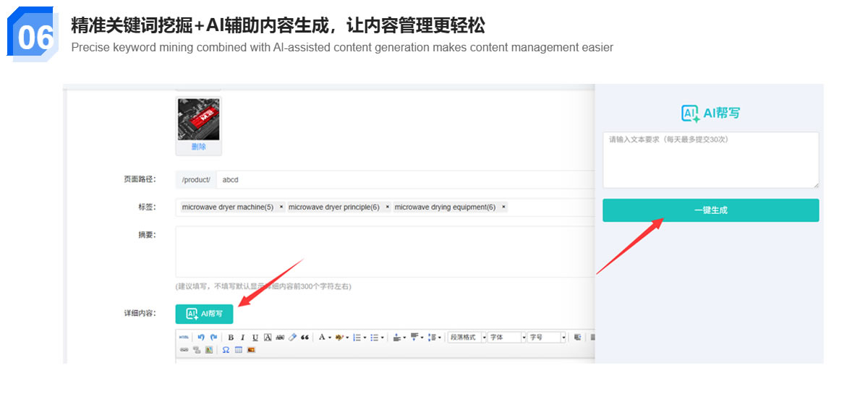Remove the 'microwave drying equipment(6)' tag
Image resolution: width=868 pixels, height=394 pixels.
pos(503,207)
